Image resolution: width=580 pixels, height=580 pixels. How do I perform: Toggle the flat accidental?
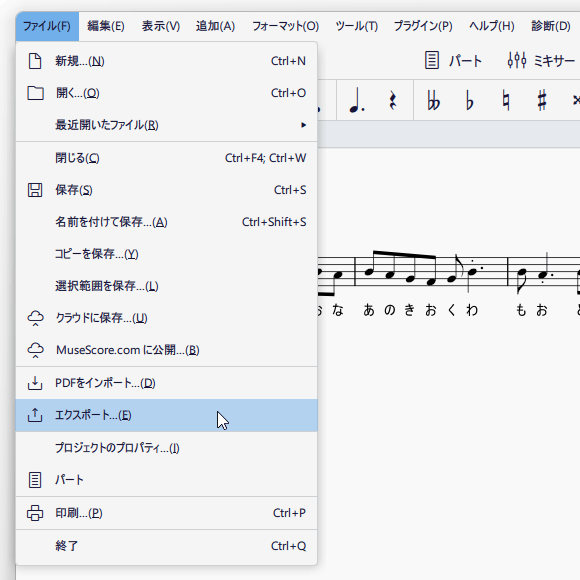469,101
